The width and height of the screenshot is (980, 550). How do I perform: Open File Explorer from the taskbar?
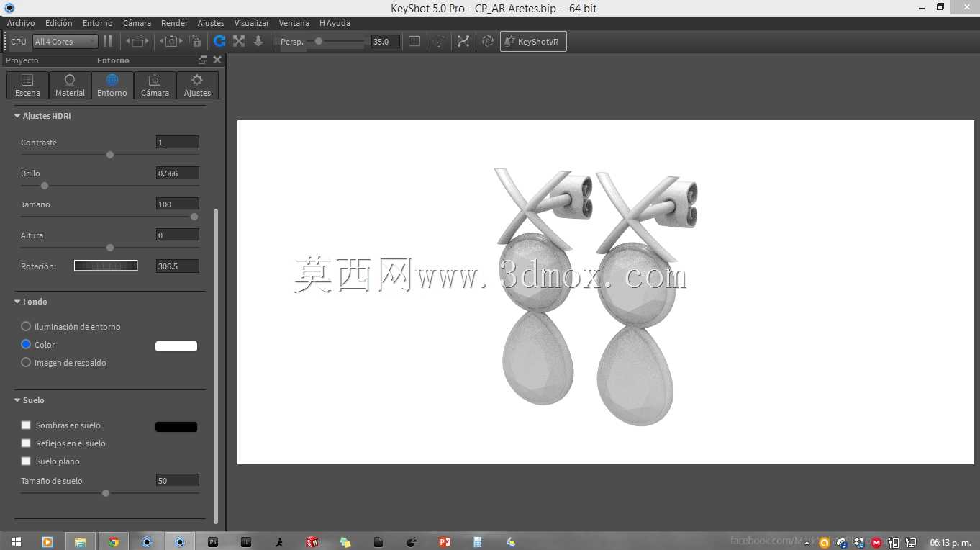pyautogui.click(x=81, y=541)
